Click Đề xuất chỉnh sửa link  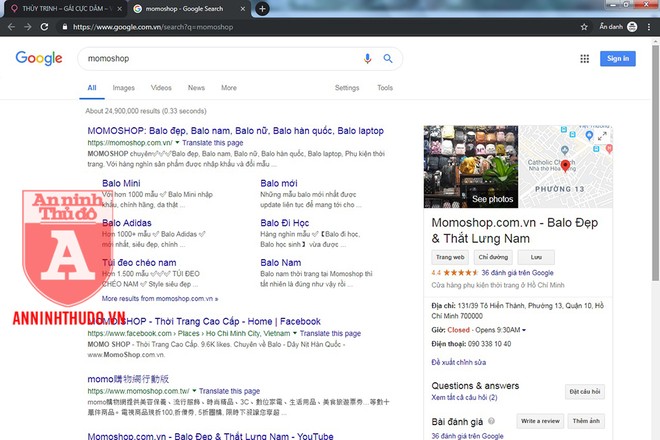click(x=458, y=362)
